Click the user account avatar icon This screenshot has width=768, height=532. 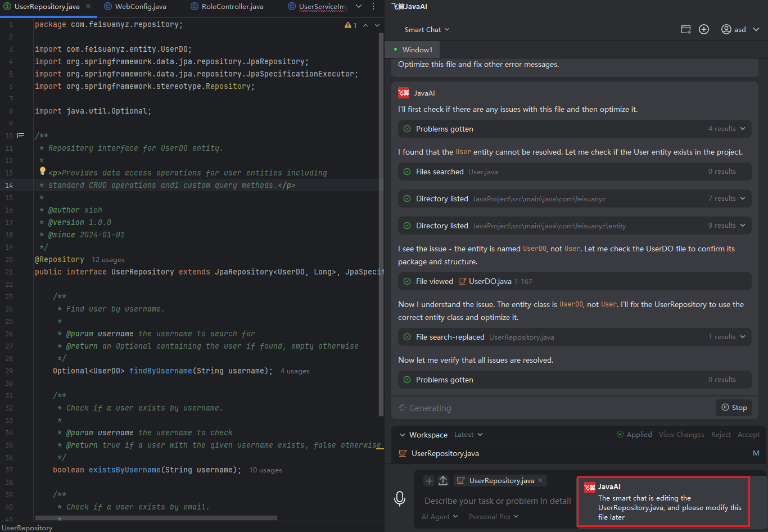click(x=726, y=29)
